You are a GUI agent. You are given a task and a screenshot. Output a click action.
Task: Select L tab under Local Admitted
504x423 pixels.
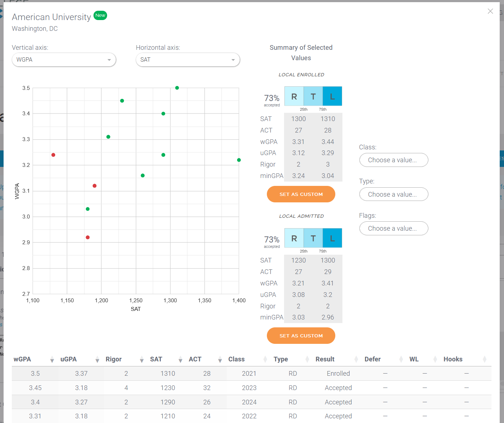(x=332, y=238)
